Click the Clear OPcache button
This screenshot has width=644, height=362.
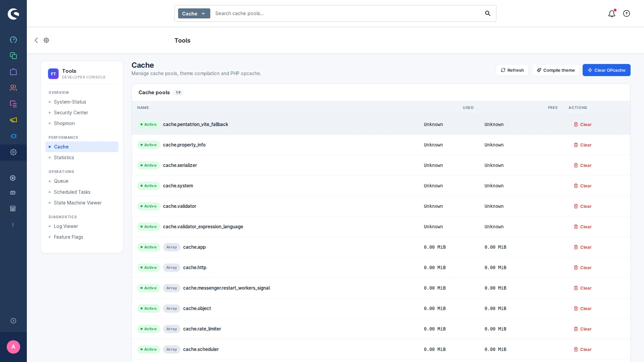click(x=606, y=70)
